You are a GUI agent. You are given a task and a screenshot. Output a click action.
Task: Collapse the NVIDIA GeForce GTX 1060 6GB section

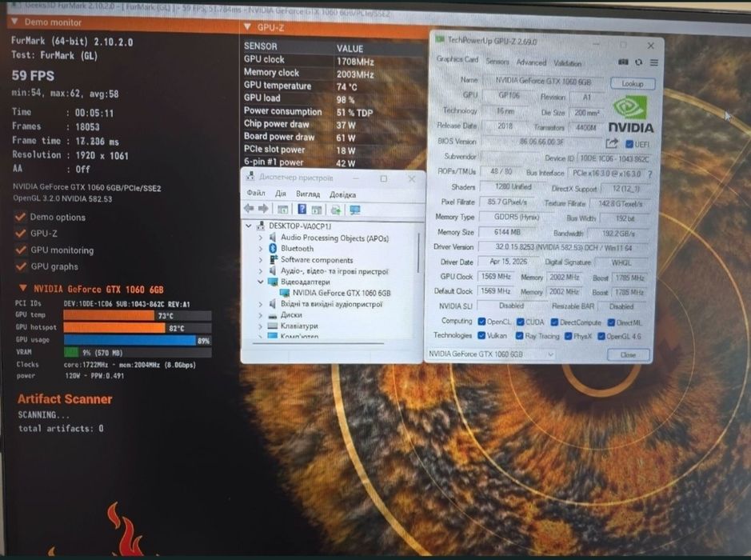pyautogui.click(x=22, y=288)
